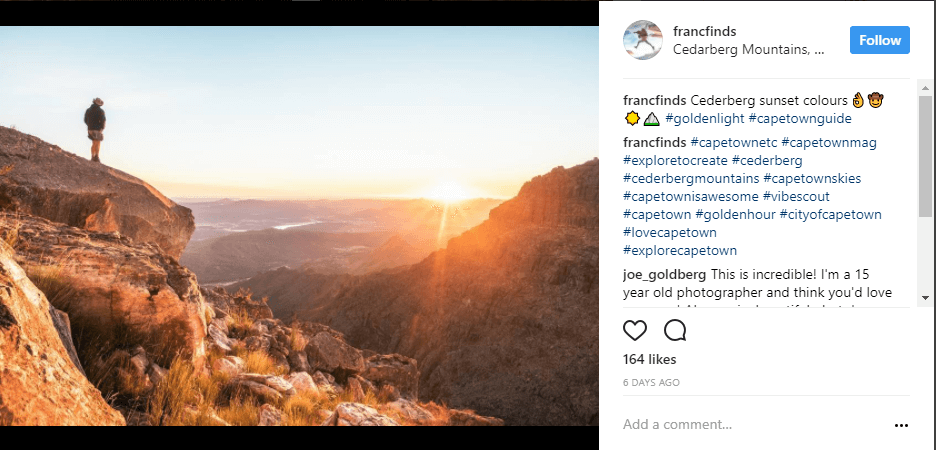The height and width of the screenshot is (450, 936).
Task: Open the #lovecapetown hashtag
Action: 670,232
